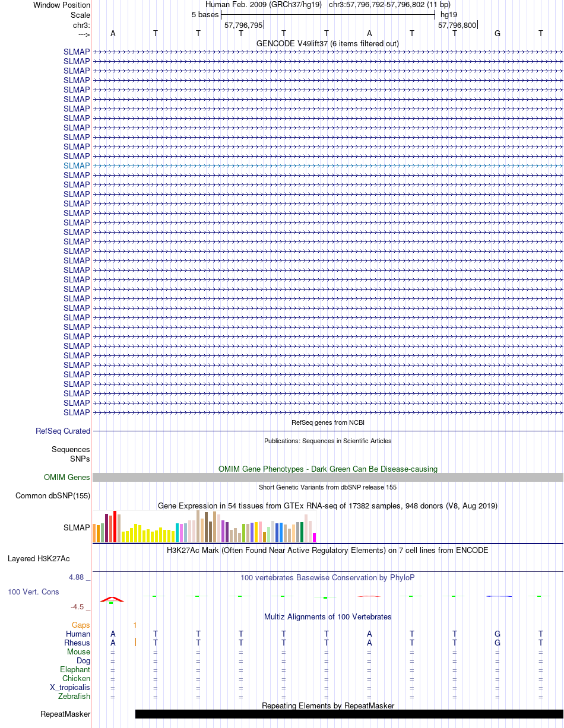Click the Chicken alignment row label
Viewport: 564px width, 728px height.
coord(77,678)
